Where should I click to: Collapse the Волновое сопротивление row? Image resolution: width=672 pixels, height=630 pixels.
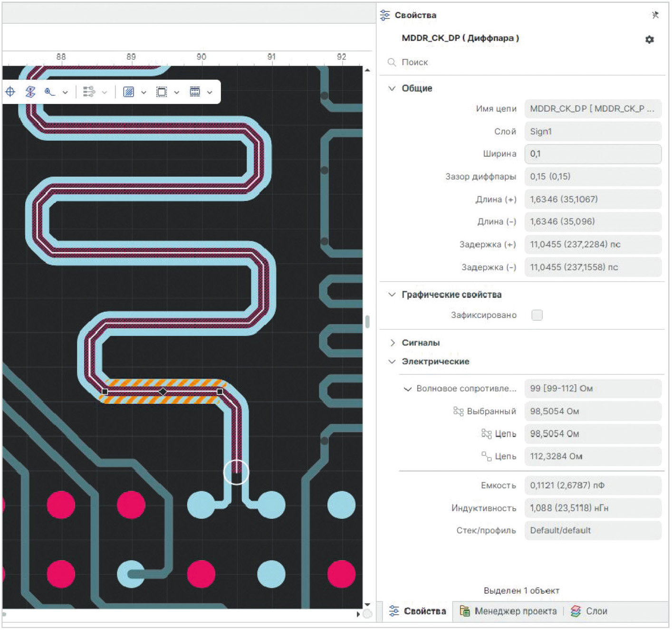(x=407, y=389)
